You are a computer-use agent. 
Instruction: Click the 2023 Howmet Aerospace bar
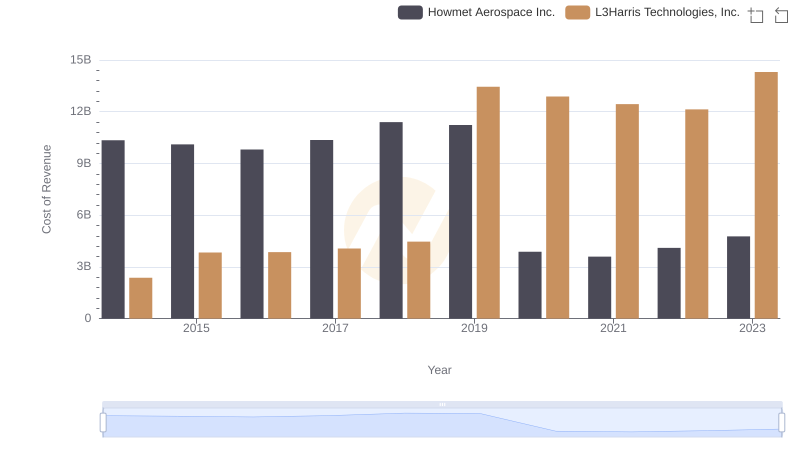click(x=738, y=277)
